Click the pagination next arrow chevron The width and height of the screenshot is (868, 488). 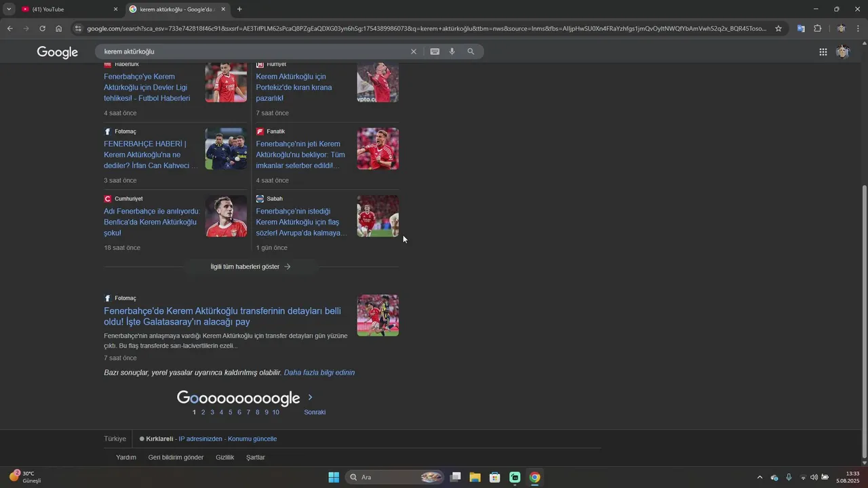point(311,397)
